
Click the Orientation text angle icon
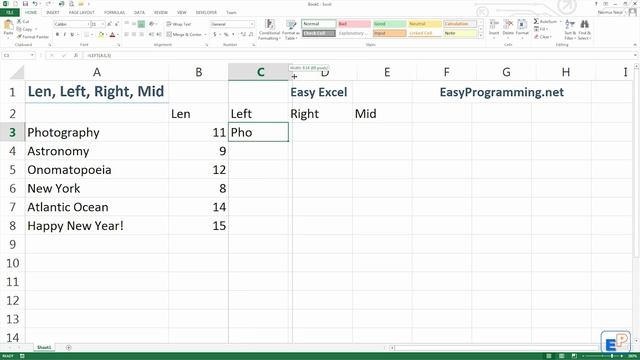coord(152,24)
